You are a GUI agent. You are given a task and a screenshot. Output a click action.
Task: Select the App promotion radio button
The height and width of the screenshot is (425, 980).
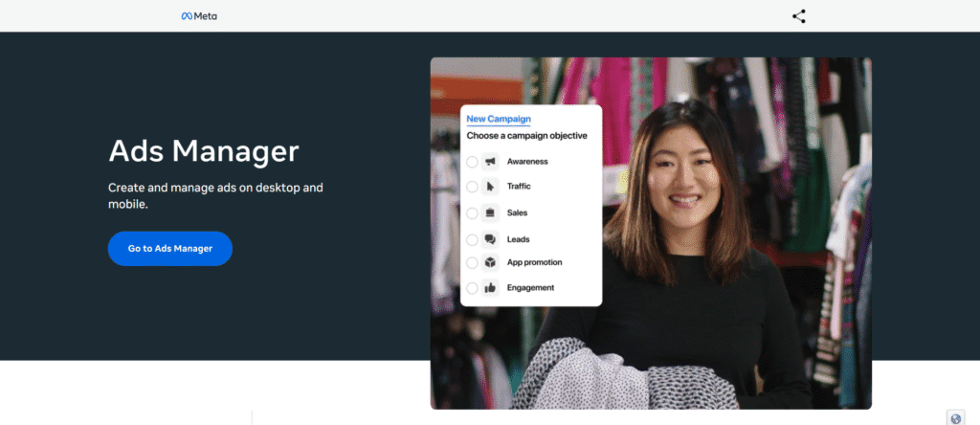click(x=472, y=262)
